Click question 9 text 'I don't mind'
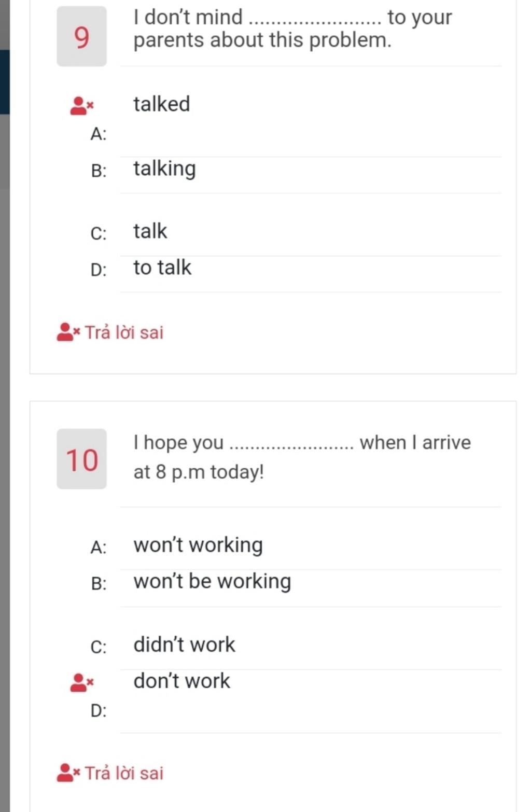The height and width of the screenshot is (812, 531). click(x=188, y=17)
